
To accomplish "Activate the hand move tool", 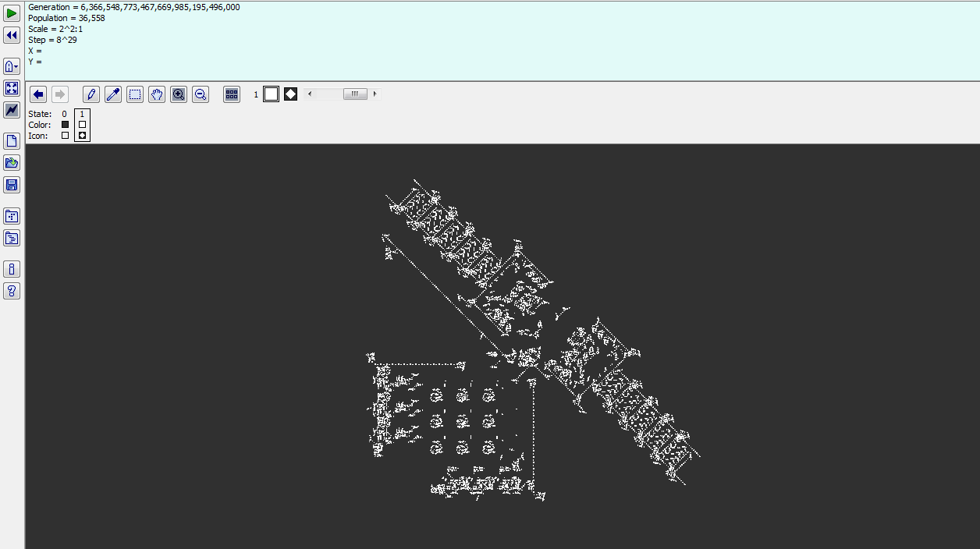I will click(157, 94).
